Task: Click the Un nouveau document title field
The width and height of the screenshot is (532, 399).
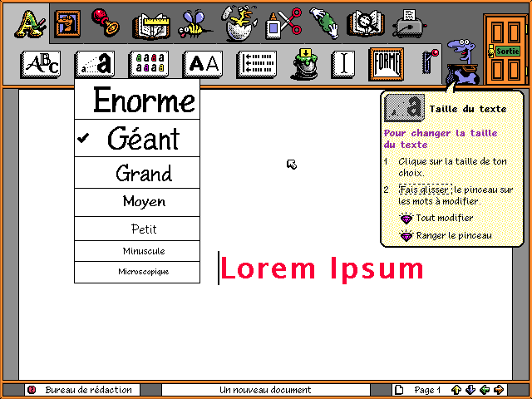Action: 265,390
